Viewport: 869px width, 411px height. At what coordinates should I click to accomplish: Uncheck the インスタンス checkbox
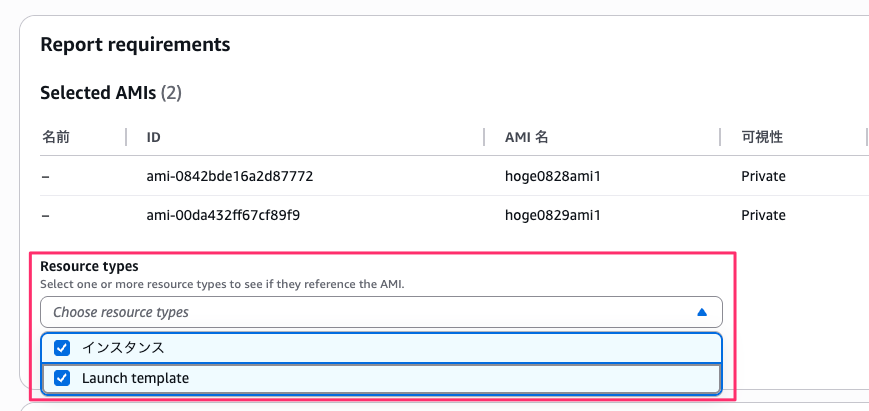point(62,348)
